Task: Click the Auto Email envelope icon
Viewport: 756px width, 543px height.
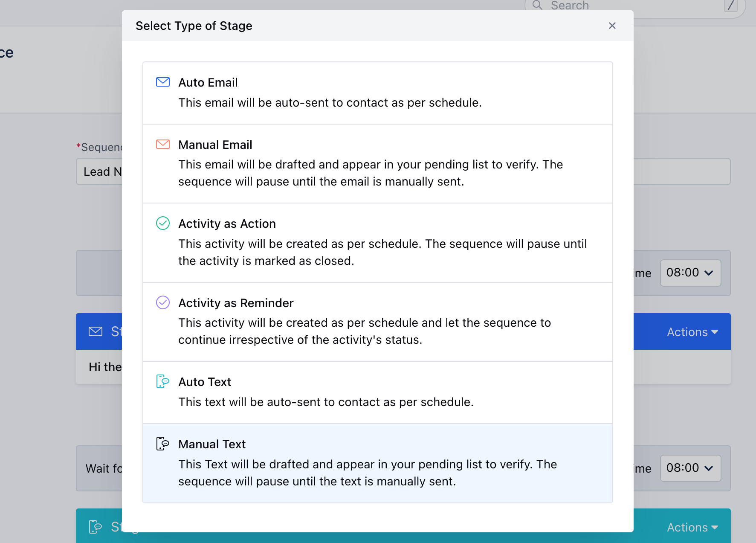Action: point(163,82)
